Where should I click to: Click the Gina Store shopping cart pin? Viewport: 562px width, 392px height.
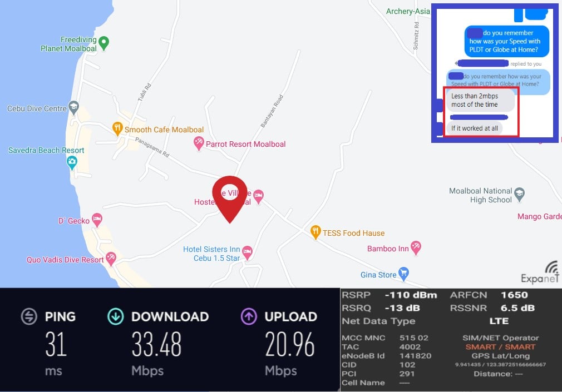tap(403, 274)
